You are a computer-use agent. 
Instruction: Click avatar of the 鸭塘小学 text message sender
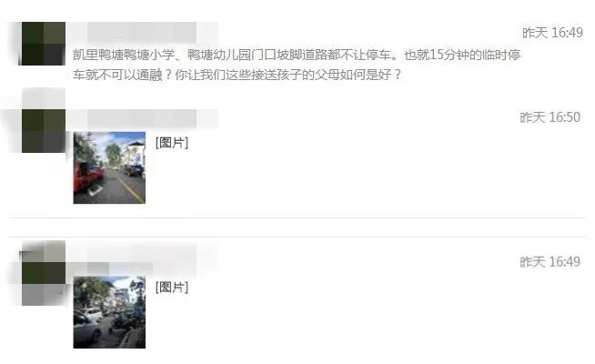44,44
